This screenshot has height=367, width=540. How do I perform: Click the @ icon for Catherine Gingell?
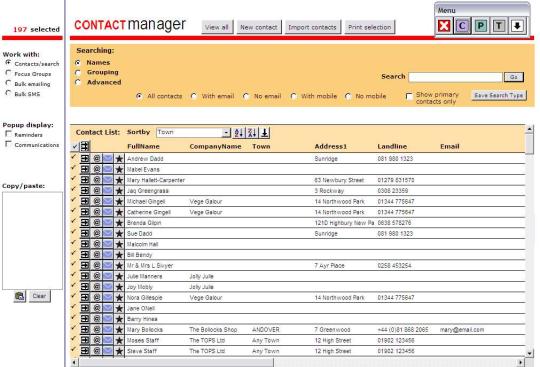point(97,212)
